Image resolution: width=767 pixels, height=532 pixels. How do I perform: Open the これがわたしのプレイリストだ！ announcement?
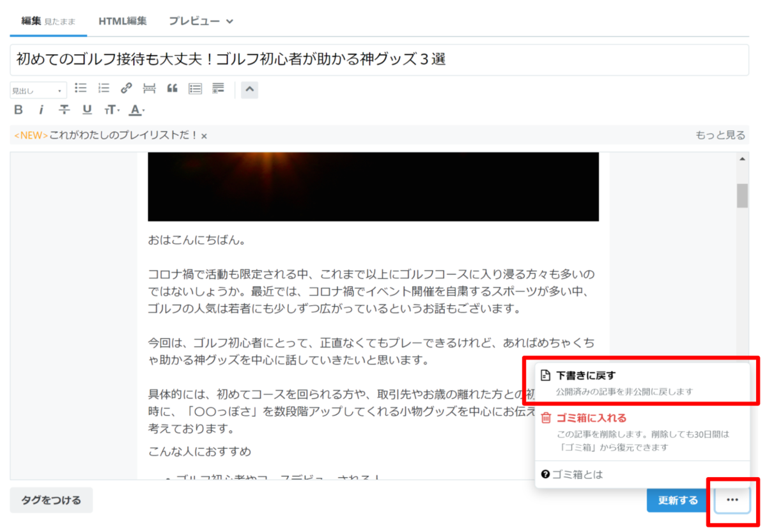point(123,135)
